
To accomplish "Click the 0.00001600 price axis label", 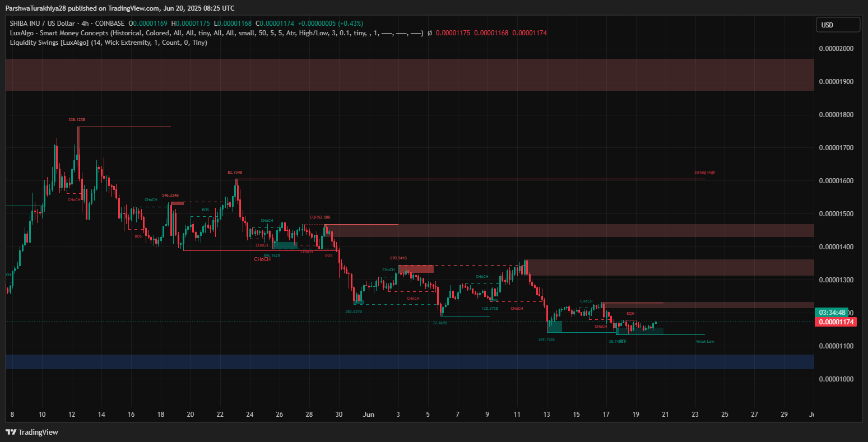I will pos(836,181).
